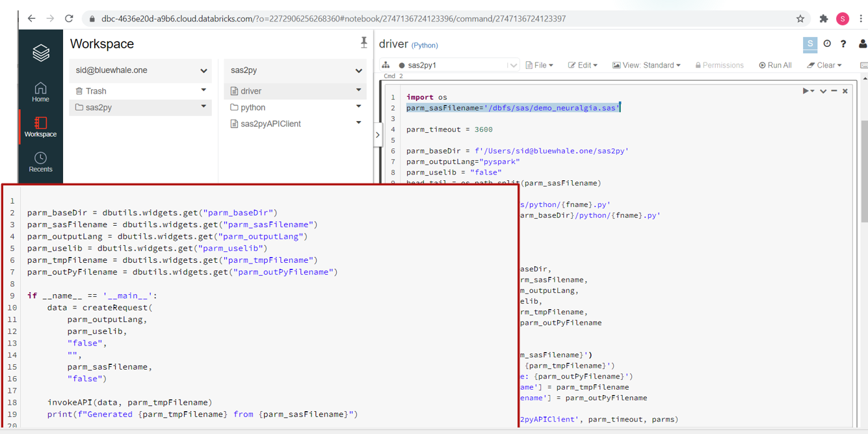Delete the cell with the X icon
The height and width of the screenshot is (434, 868).
click(x=845, y=91)
